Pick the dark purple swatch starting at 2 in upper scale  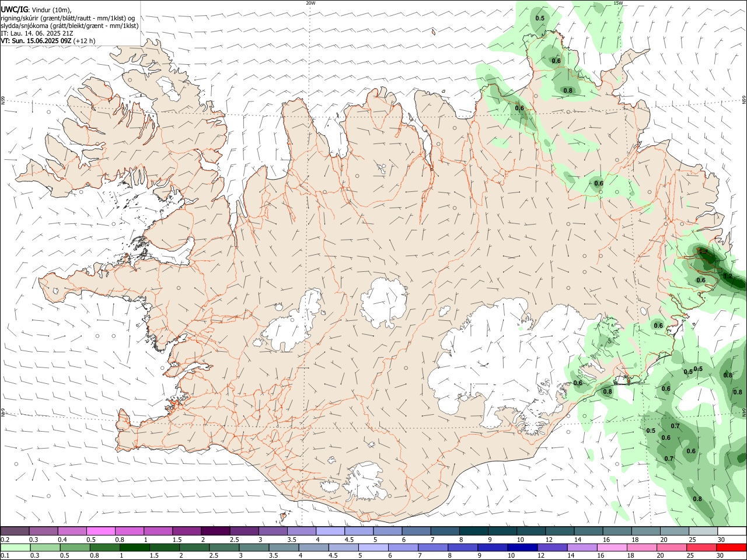tap(215, 531)
